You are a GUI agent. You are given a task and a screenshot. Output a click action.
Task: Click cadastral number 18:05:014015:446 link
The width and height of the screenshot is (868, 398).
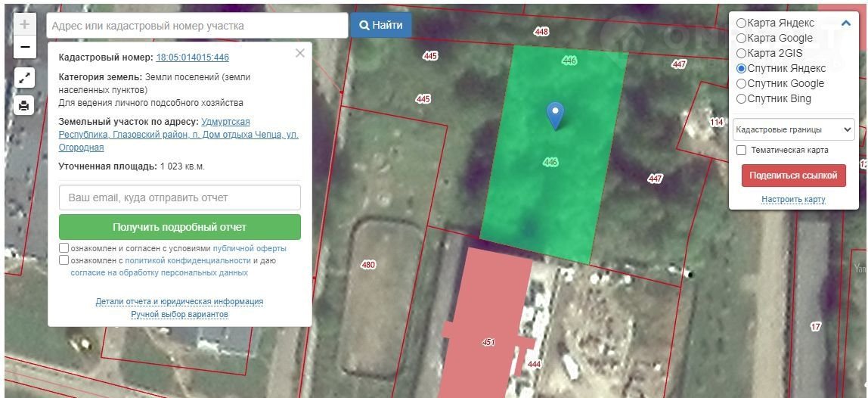coord(192,58)
